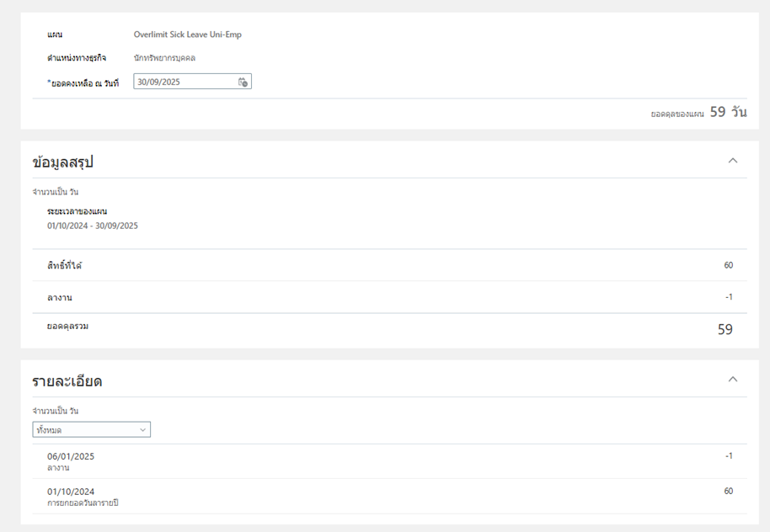This screenshot has height=532, width=770.
Task: Click the นักทรัพยากรบุคคล business title value
Action: (164, 58)
